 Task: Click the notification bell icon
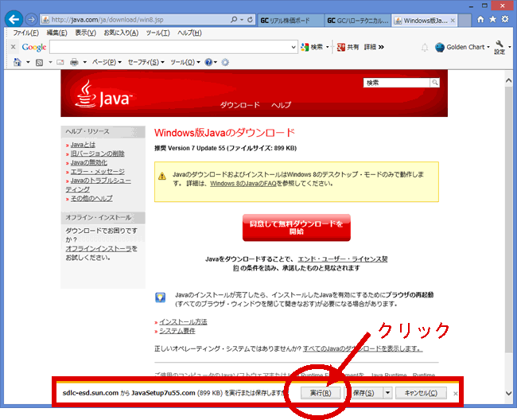(x=425, y=48)
